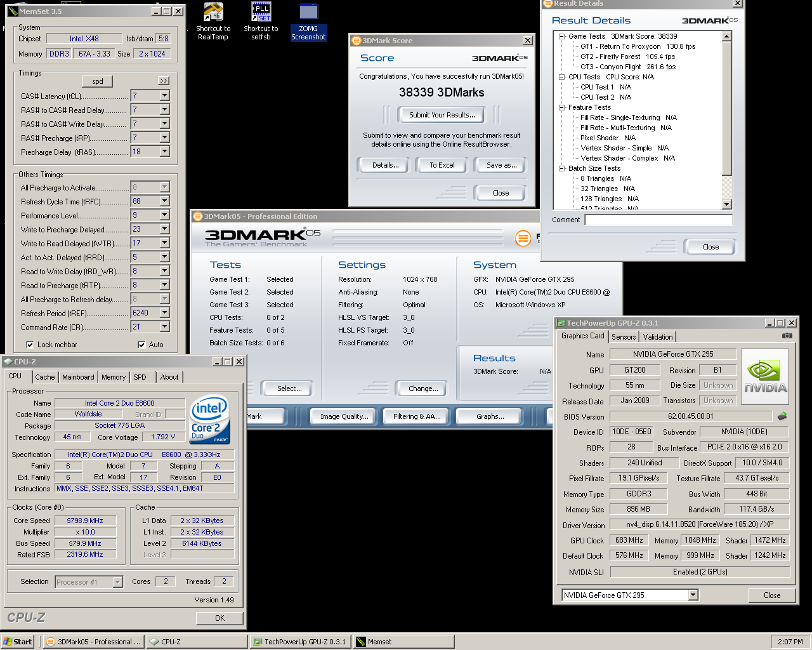Click the spd button in MemSet
This screenshot has width=812, height=650.
[x=98, y=81]
